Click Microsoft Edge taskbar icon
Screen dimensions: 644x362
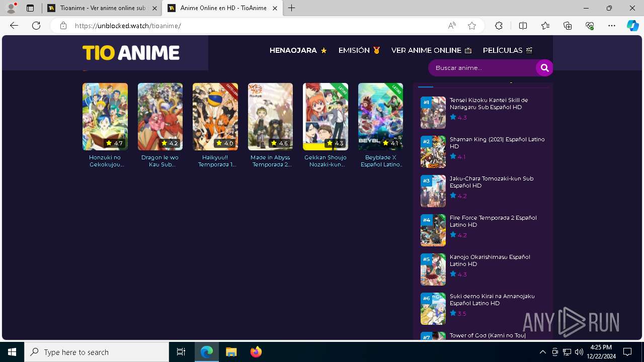pos(207,352)
